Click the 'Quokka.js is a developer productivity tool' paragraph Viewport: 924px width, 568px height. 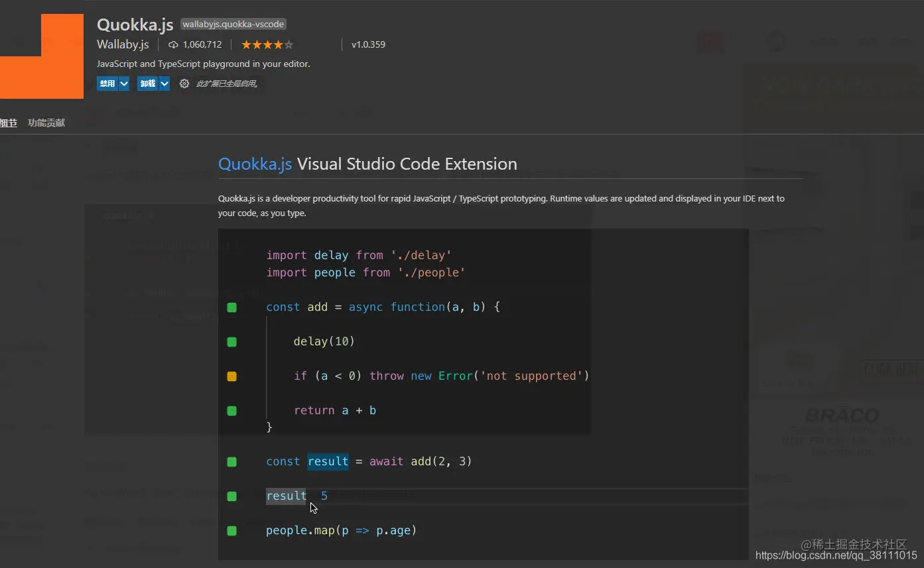click(501, 205)
